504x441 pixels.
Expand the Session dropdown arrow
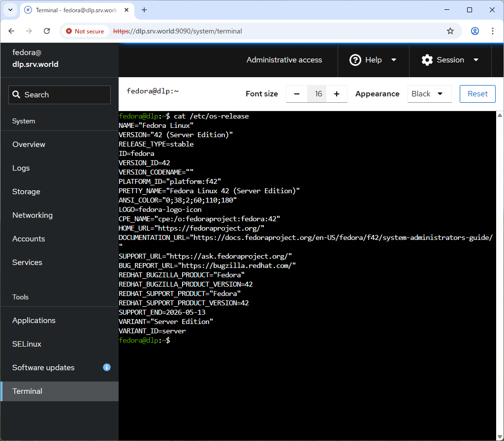click(x=476, y=60)
